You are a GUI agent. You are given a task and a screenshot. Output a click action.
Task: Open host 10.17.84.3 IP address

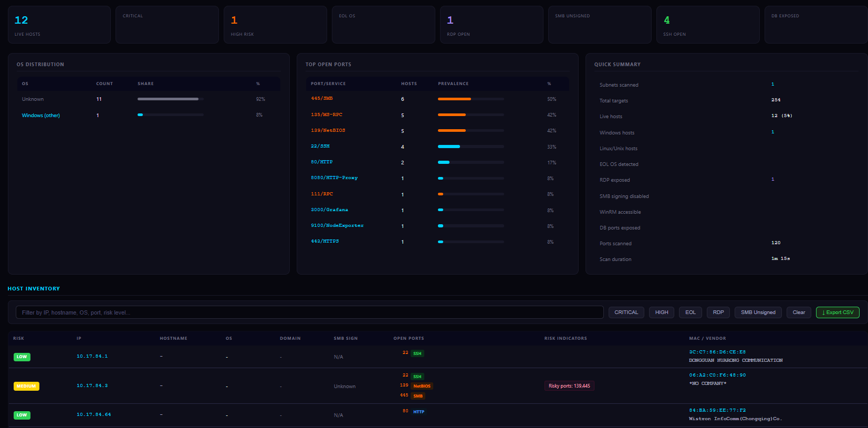pos(92,385)
